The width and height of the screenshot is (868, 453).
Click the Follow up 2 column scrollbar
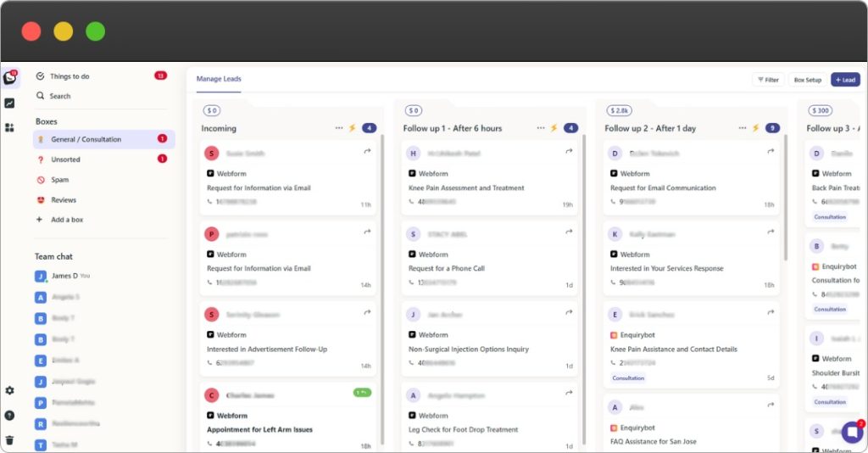click(786, 197)
